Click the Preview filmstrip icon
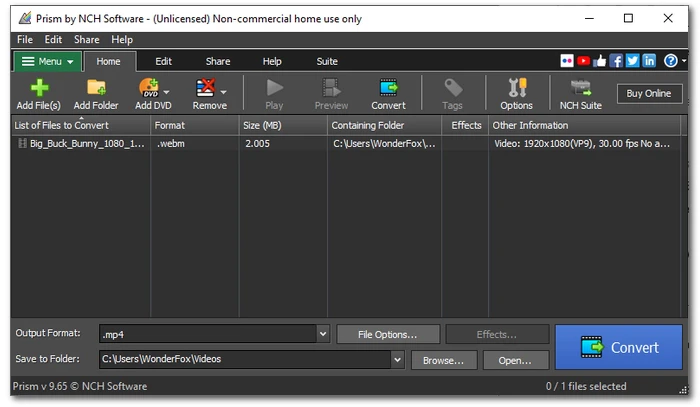 coord(331,87)
